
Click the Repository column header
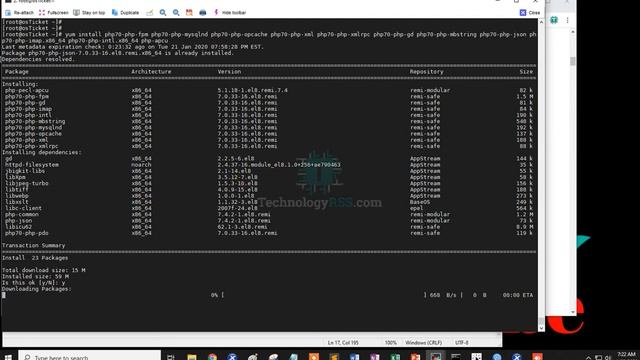[427, 71]
